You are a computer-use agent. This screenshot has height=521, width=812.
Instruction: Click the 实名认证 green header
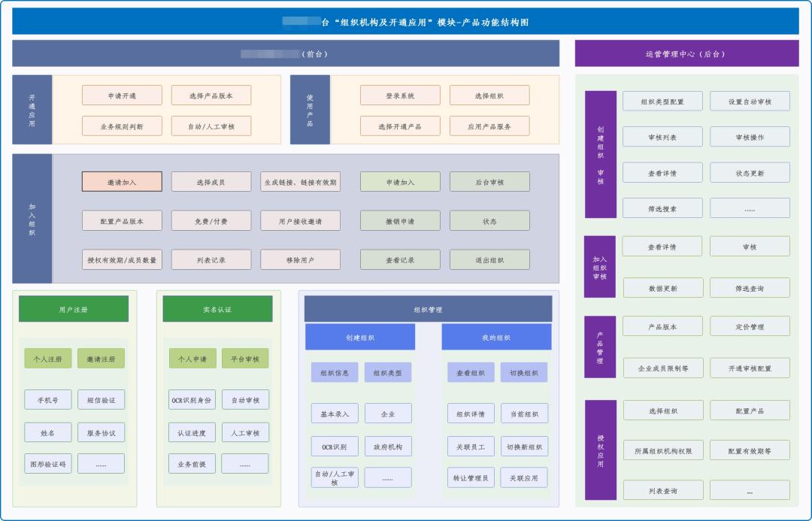click(217, 309)
